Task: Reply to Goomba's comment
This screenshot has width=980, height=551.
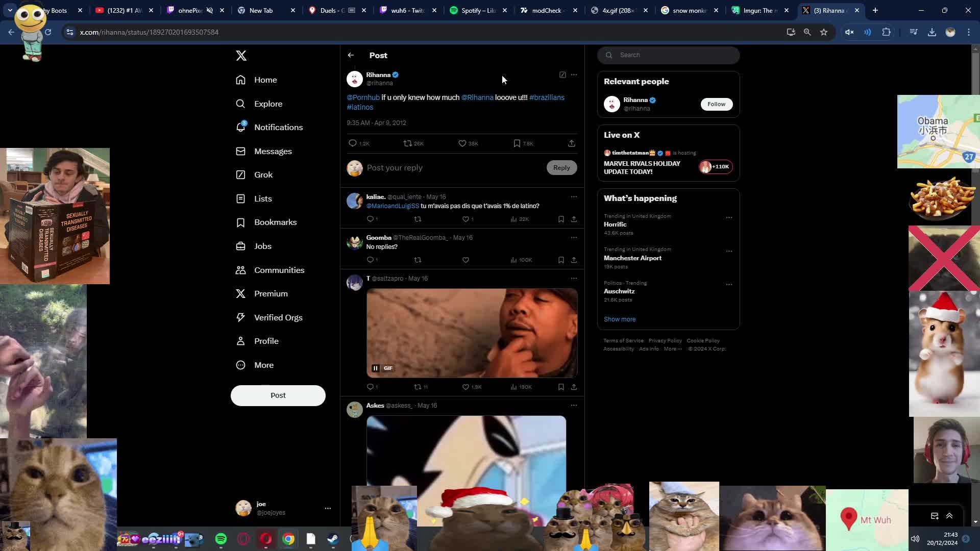Action: 370,260
